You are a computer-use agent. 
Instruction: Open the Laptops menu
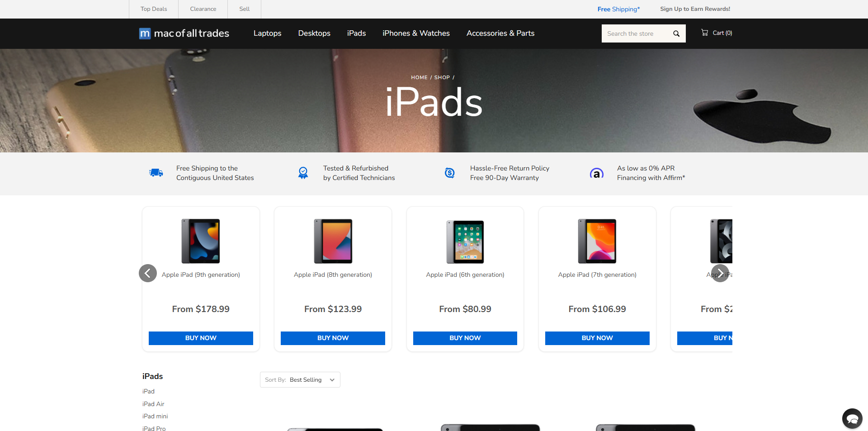click(x=267, y=33)
